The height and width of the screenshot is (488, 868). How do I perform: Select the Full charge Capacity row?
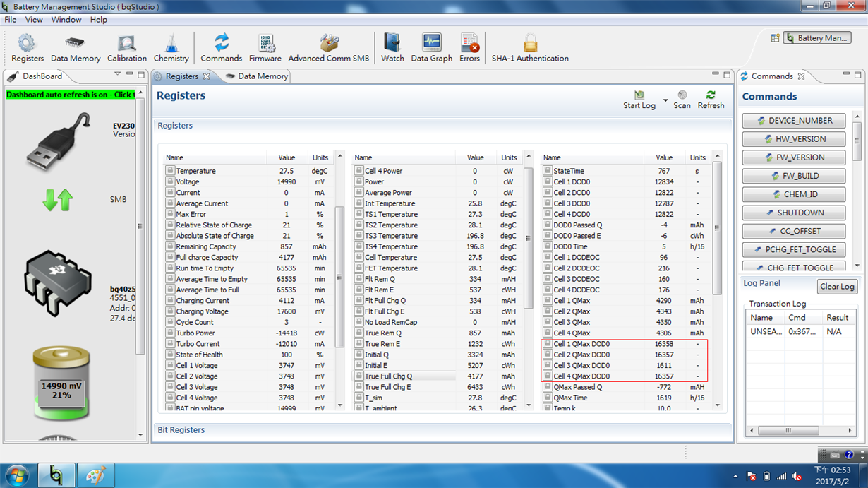coord(251,257)
